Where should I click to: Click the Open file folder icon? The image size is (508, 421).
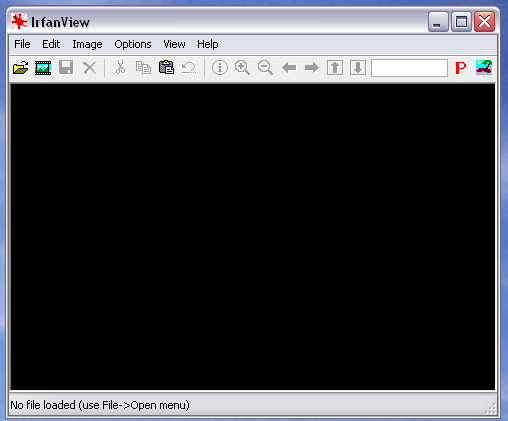pos(21,68)
